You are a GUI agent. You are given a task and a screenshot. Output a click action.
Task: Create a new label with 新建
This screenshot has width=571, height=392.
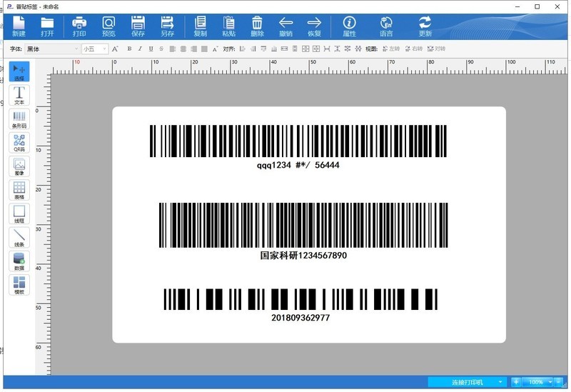19,26
